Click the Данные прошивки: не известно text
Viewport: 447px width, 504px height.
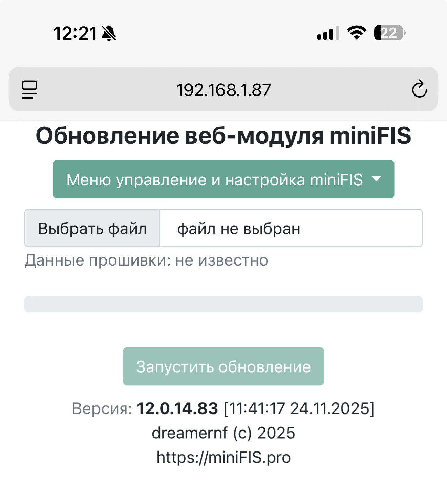point(146,260)
